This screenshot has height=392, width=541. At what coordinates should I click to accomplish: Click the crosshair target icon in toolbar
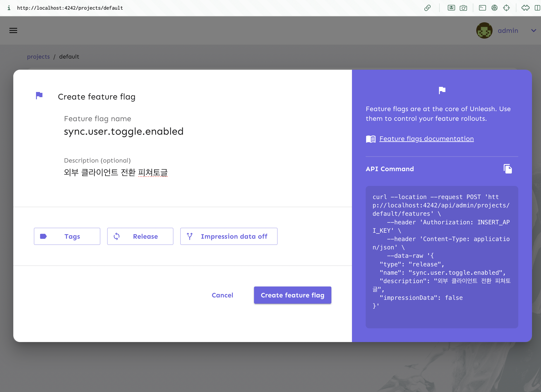tap(506, 8)
